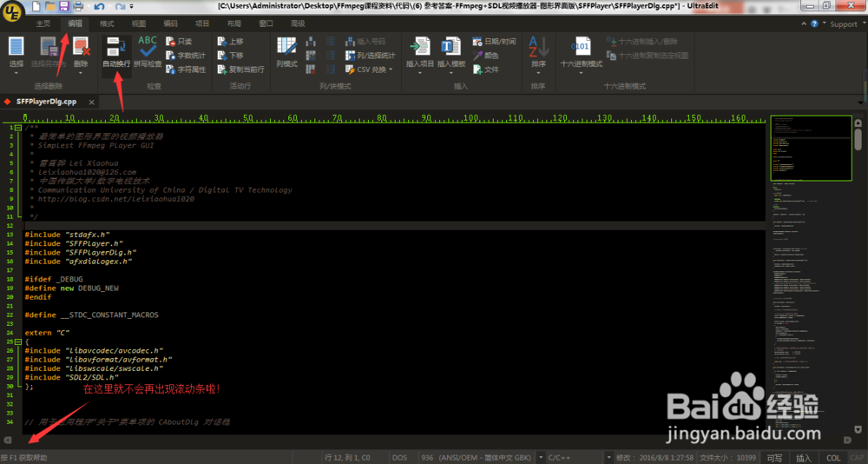
Task: Click 列/选择统计 column selection sum
Action: 370,56
